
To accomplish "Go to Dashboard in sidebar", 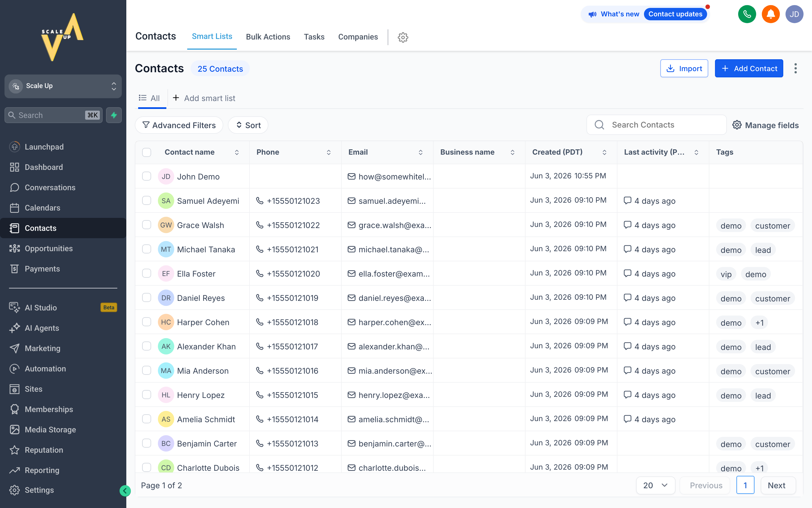I will tap(63, 167).
